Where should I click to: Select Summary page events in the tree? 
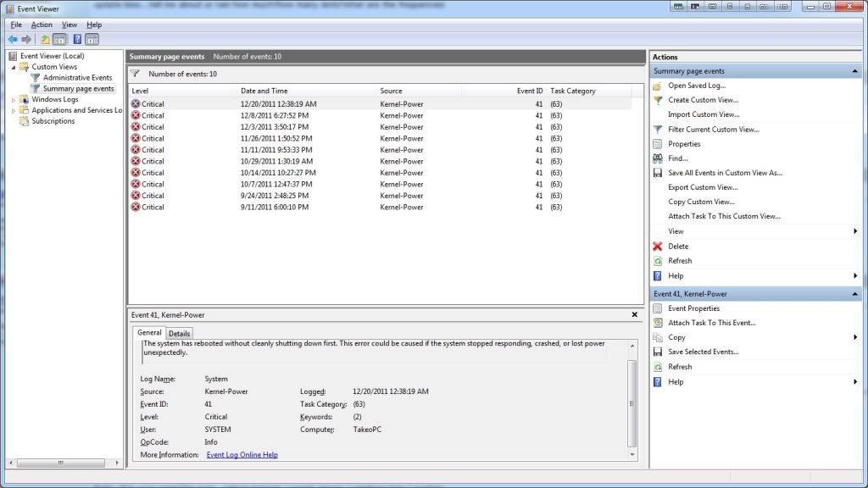79,88
